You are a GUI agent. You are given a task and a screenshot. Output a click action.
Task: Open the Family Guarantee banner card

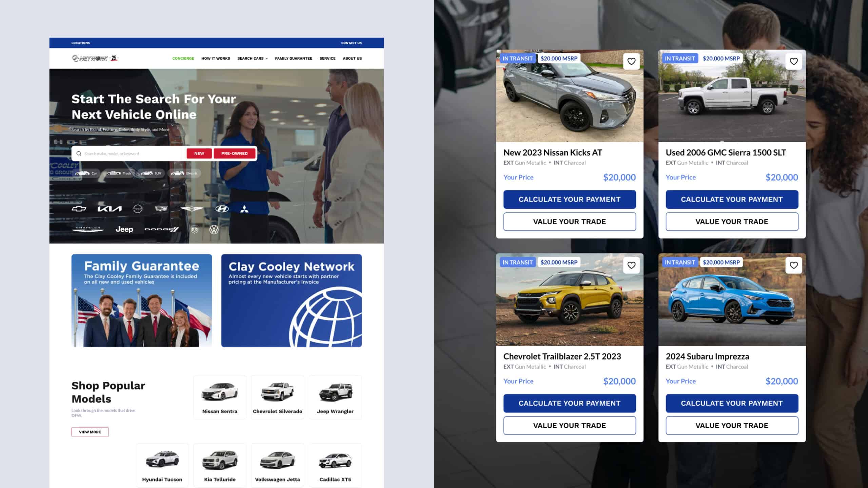pos(142,301)
